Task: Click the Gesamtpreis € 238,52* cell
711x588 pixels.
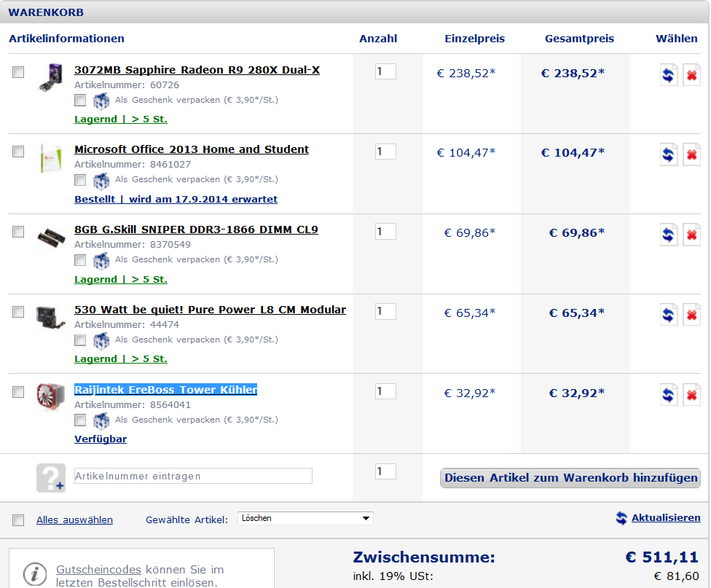Action: (573, 73)
